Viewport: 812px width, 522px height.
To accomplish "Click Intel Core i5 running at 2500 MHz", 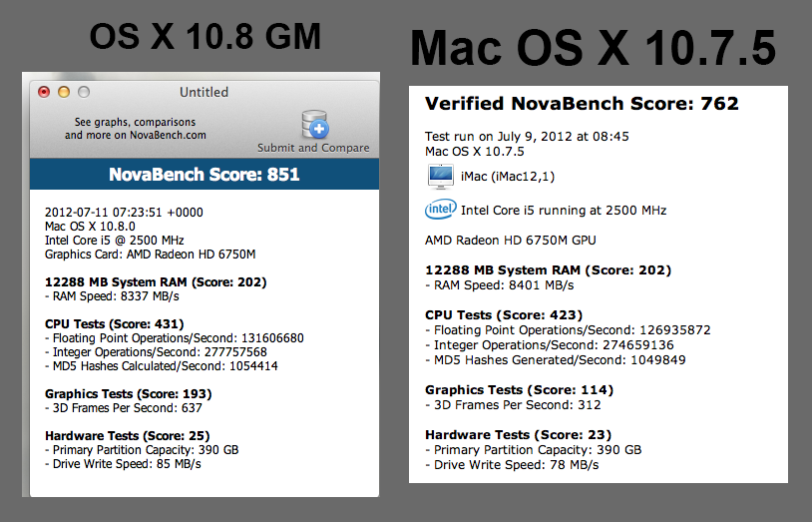I will pyautogui.click(x=564, y=211).
